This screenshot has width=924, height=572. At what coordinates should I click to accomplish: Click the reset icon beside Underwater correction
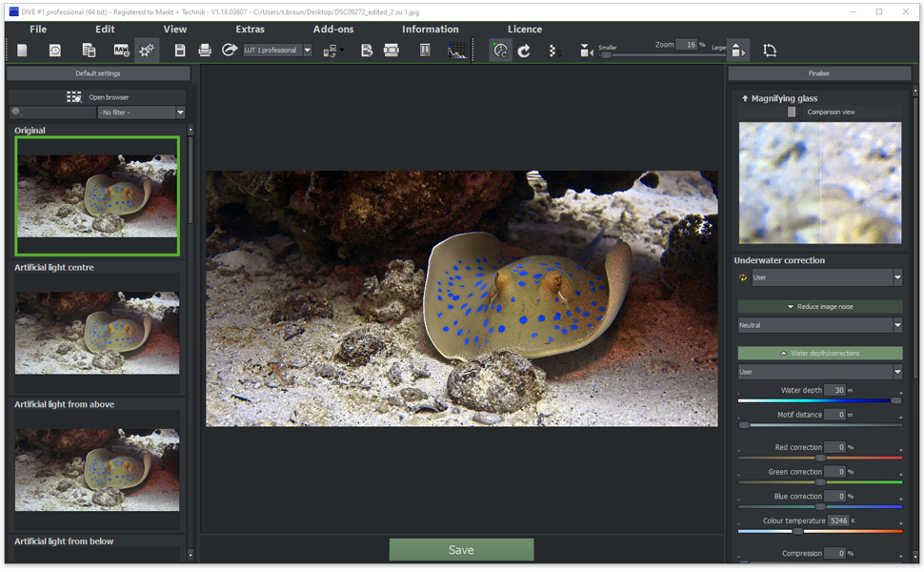[743, 277]
